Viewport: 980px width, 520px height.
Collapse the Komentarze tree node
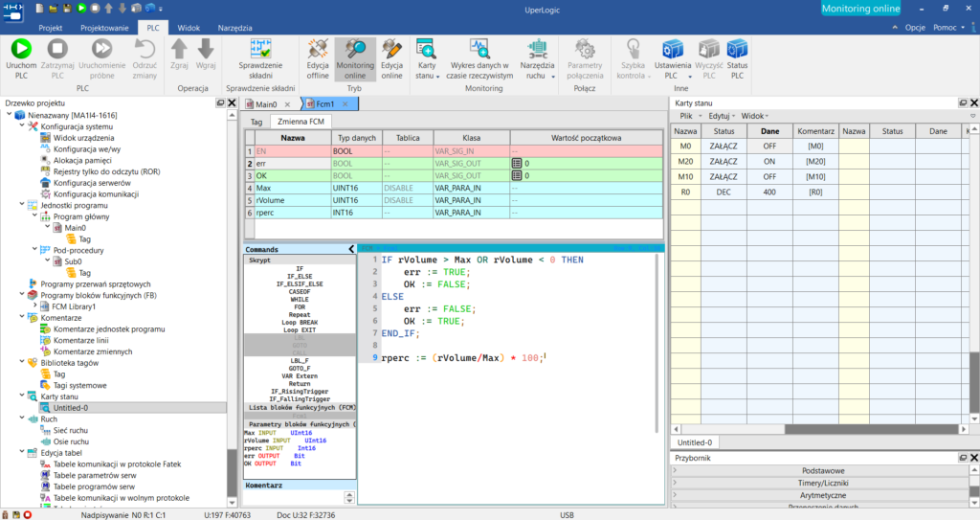click(22, 317)
